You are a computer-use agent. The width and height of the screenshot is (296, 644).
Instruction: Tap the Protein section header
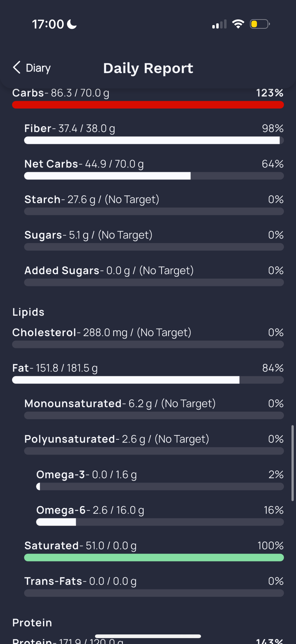pos(32,623)
